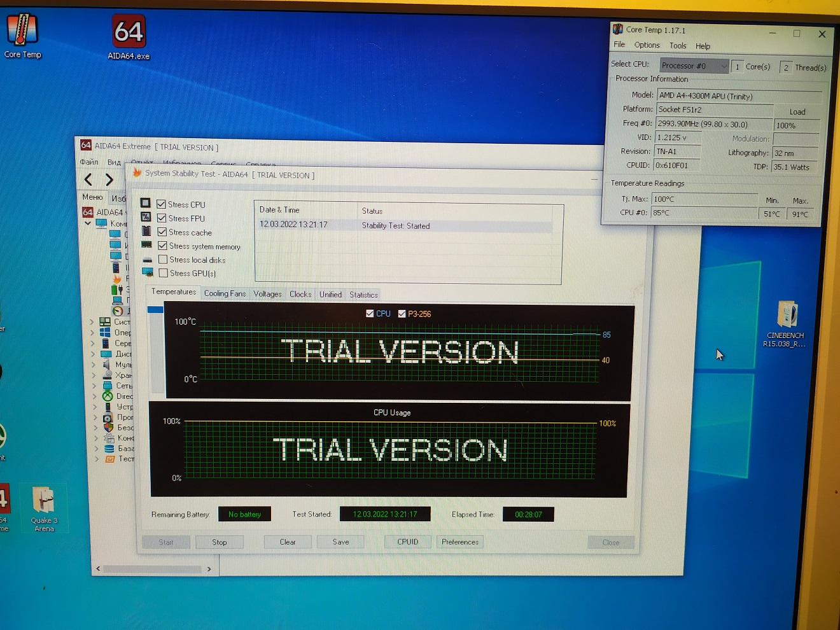The image size is (840, 630).
Task: Switch to Voltages tab
Action: click(x=267, y=294)
